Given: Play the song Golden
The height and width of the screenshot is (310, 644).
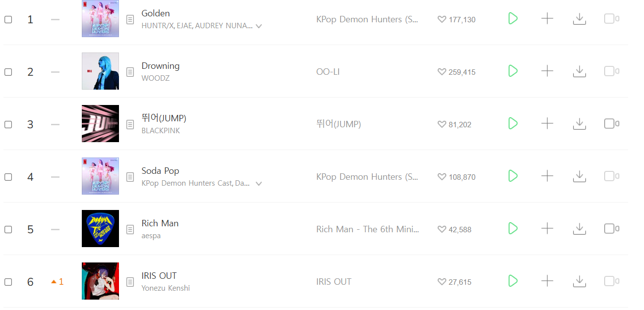Looking at the screenshot, I should [x=513, y=19].
